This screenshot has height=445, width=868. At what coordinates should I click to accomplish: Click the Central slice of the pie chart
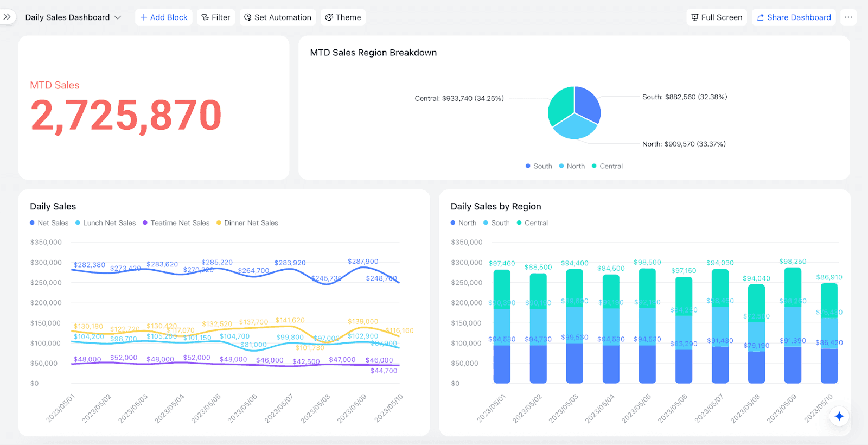561,104
